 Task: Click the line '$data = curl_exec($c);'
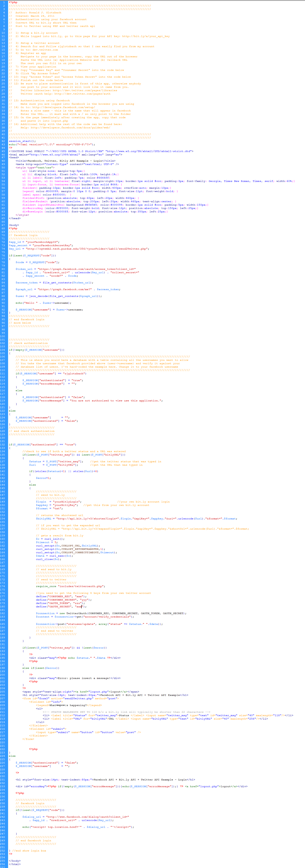click(54, 556)
